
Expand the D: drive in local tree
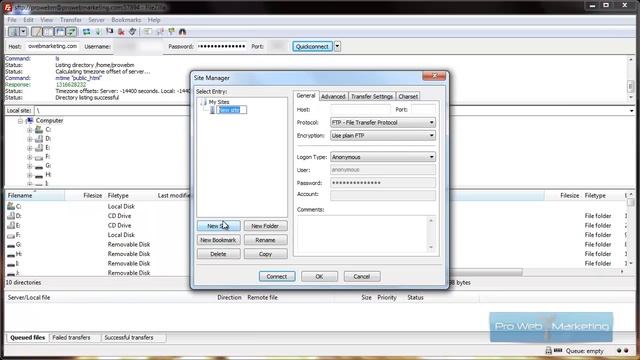click(29, 139)
